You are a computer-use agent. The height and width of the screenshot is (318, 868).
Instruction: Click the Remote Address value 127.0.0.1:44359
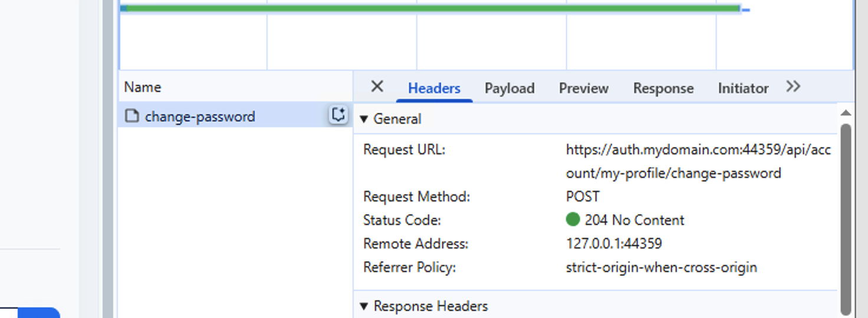point(614,244)
